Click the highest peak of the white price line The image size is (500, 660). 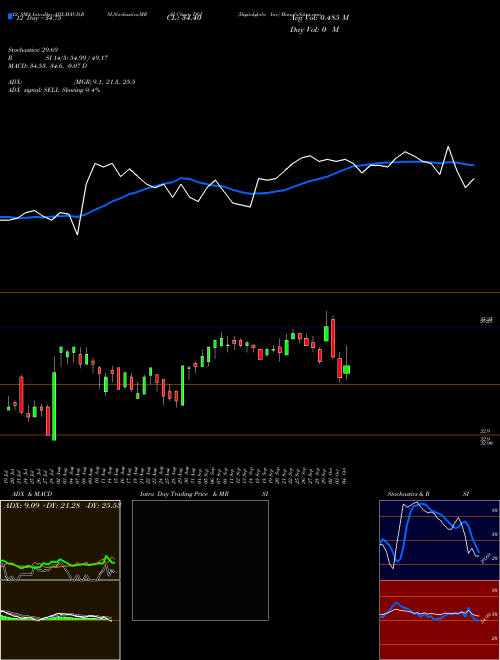pos(448,147)
